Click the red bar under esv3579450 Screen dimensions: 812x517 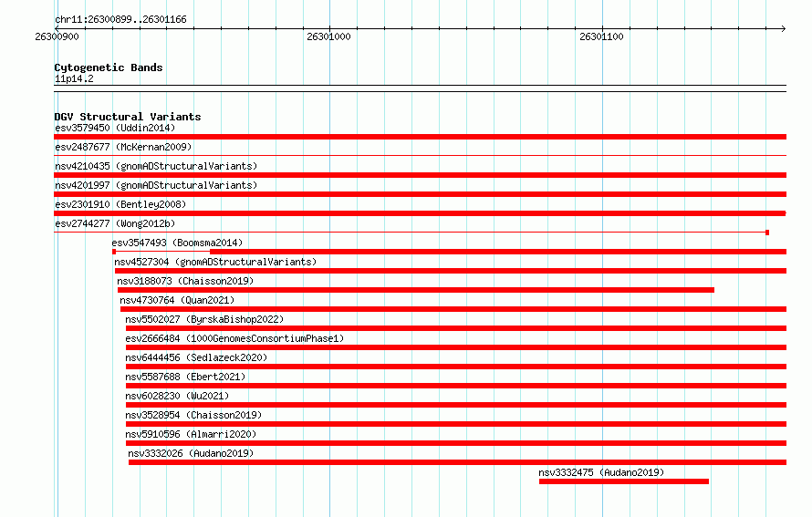420,137
